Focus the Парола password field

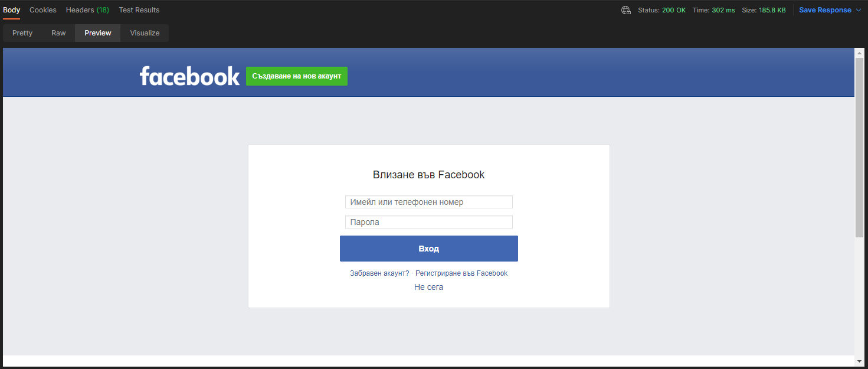tap(429, 222)
